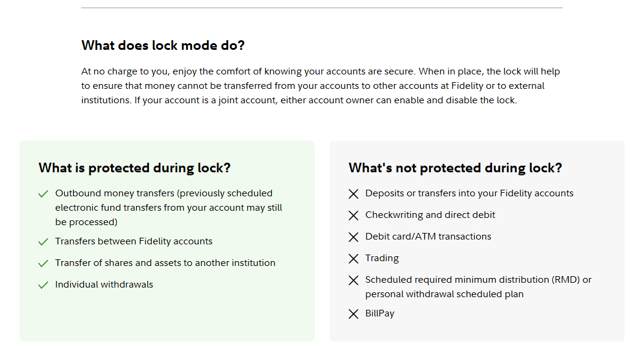Click checkmark icon next to Individual withdrawals
Screen dimensions: 644x350
[x=43, y=285]
